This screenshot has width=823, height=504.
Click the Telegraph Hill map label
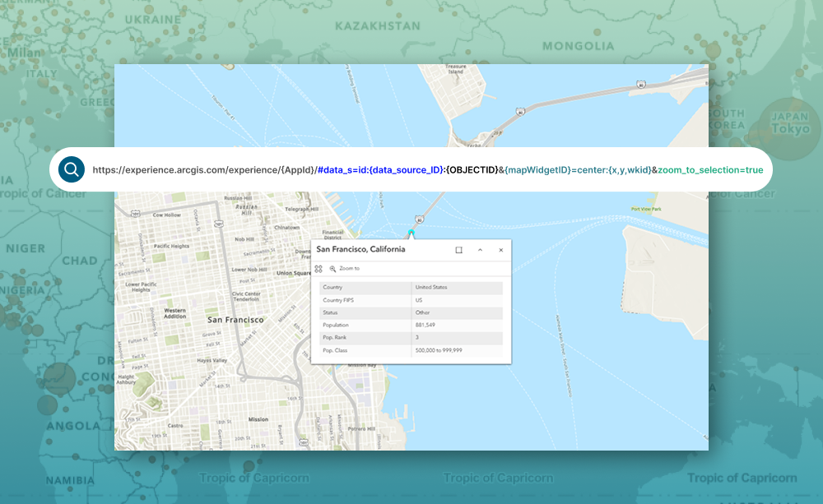302,209
